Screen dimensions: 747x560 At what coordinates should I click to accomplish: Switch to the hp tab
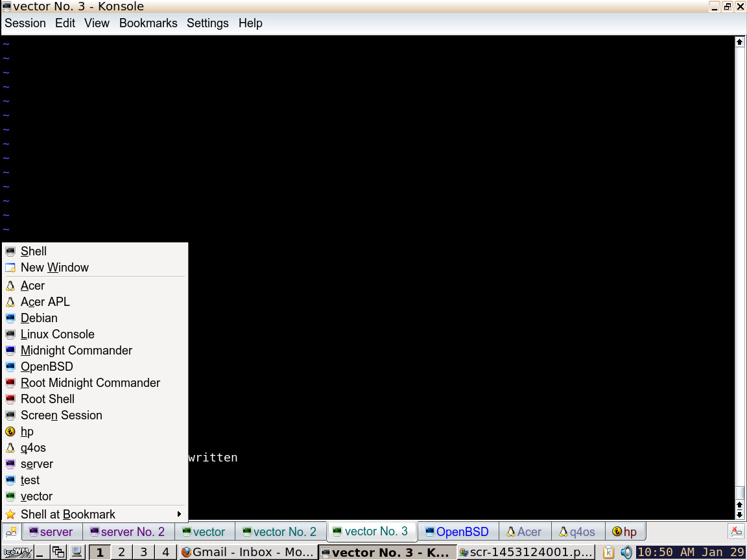[x=625, y=531]
